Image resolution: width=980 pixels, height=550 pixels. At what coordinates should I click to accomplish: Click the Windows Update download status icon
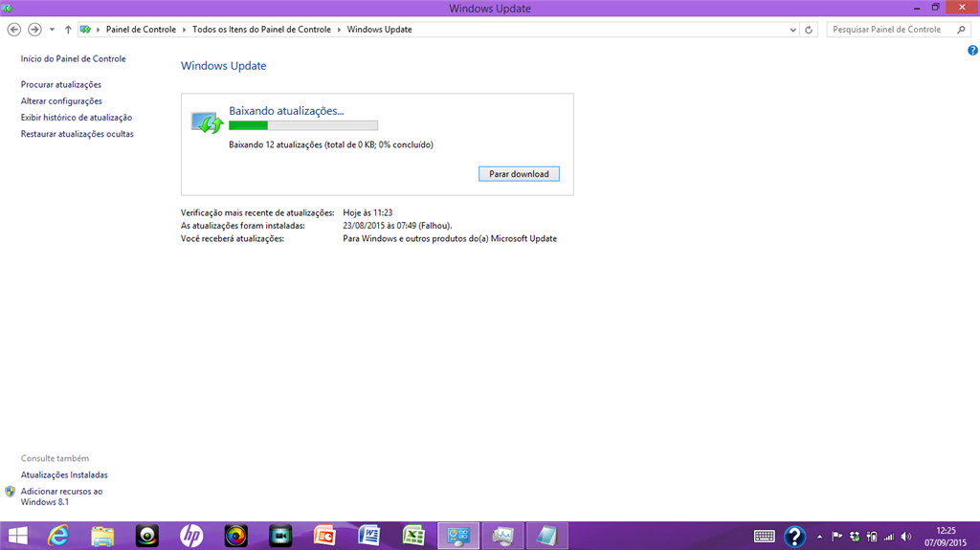(208, 121)
